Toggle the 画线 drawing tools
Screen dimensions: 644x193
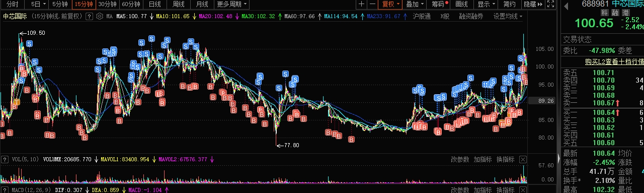click(x=462, y=4)
